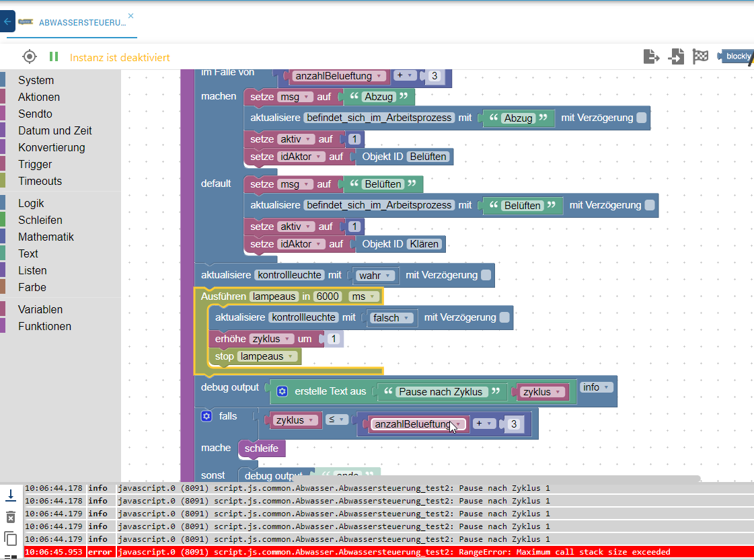Open the Konvertierung toolbox category
The height and width of the screenshot is (560, 754).
point(51,148)
